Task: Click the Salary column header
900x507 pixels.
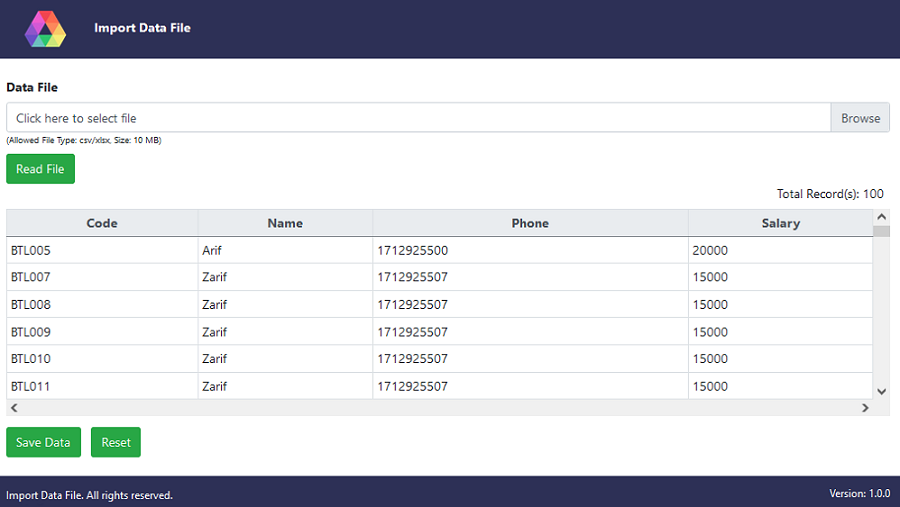Action: [780, 223]
